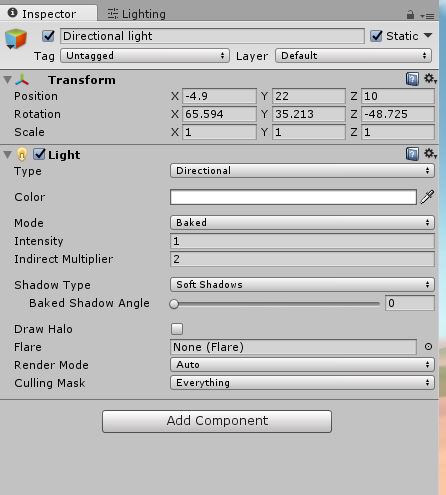This screenshot has height=495, width=446.
Task: Toggle the Directional light active checkbox
Action: pyautogui.click(x=48, y=36)
